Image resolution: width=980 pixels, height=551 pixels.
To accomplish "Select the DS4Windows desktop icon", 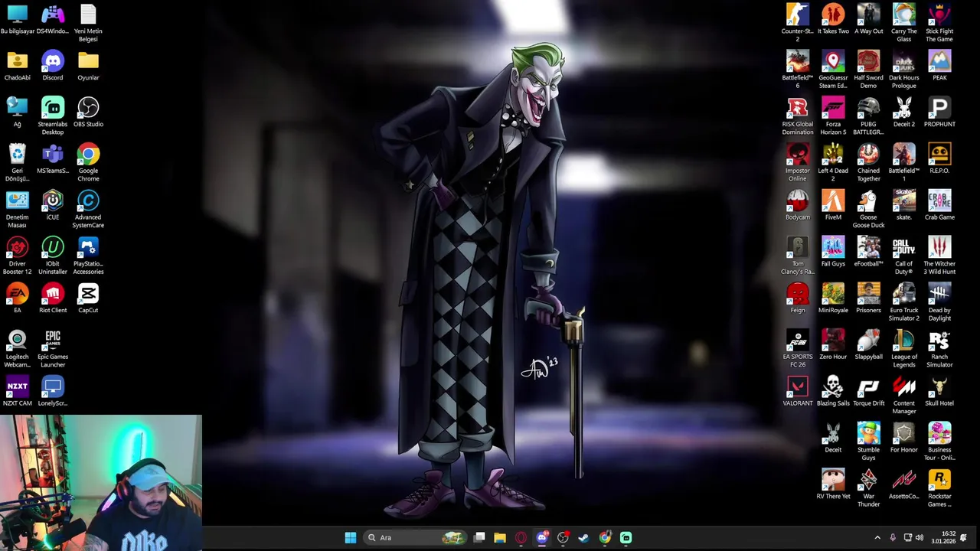I will 53,15.
